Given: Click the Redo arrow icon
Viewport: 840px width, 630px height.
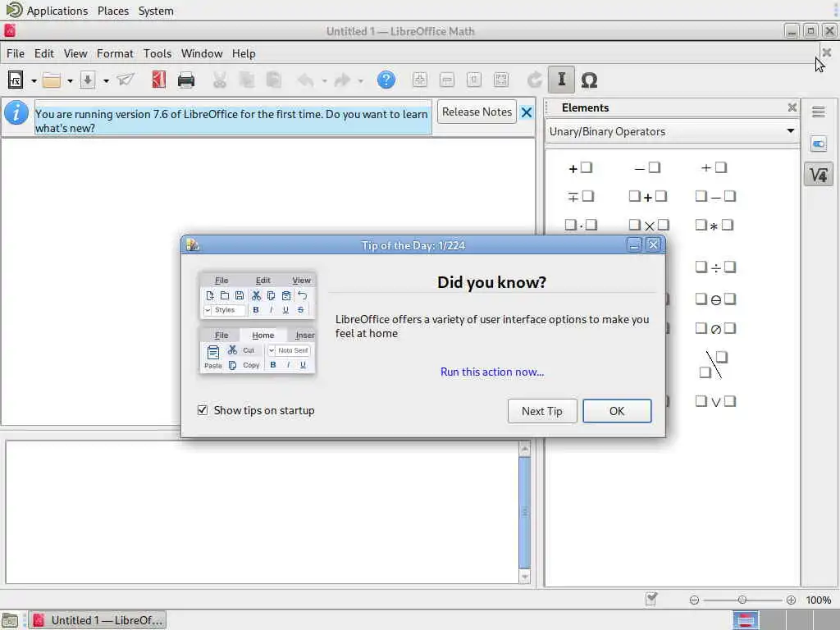Looking at the screenshot, I should [342, 80].
